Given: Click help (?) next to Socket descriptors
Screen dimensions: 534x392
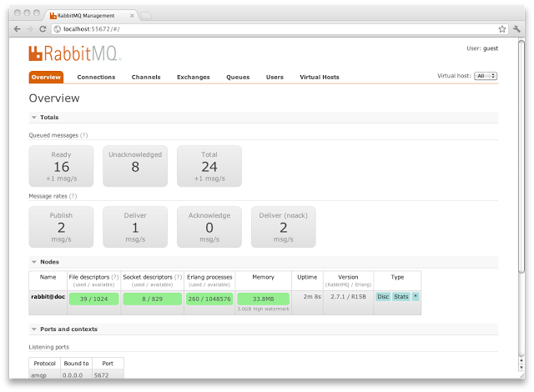Looking at the screenshot, I should pos(178,277).
